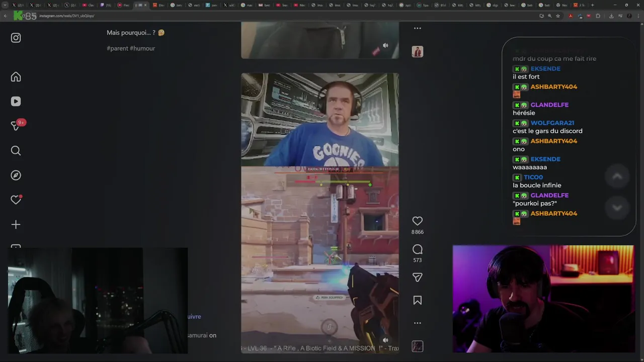Viewport: 644px width, 362px height.
Task: Select the dark webcam overlay with microphone
Action: coord(98,300)
